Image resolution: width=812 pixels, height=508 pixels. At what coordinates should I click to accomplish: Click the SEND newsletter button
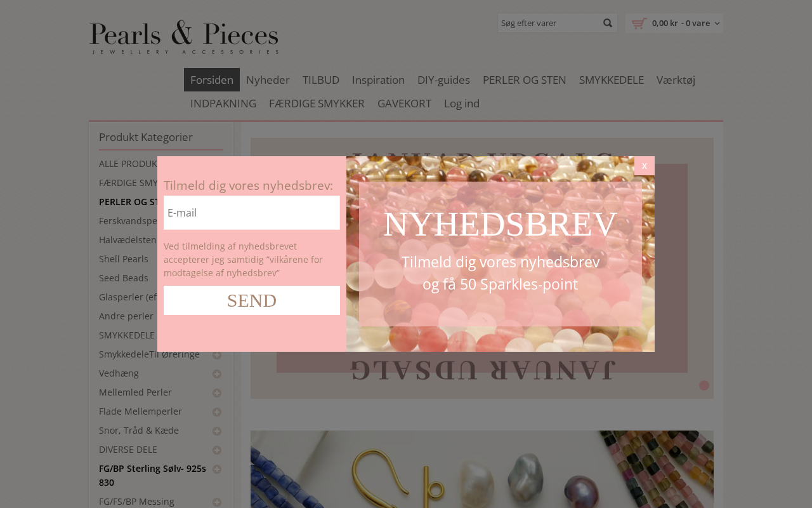[x=252, y=300]
